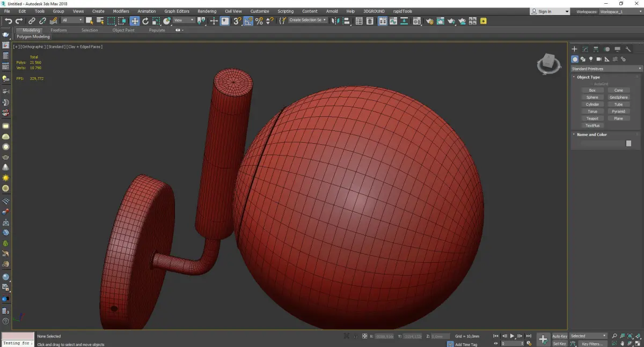Open the Utilities wrench panel tab

pos(628,49)
